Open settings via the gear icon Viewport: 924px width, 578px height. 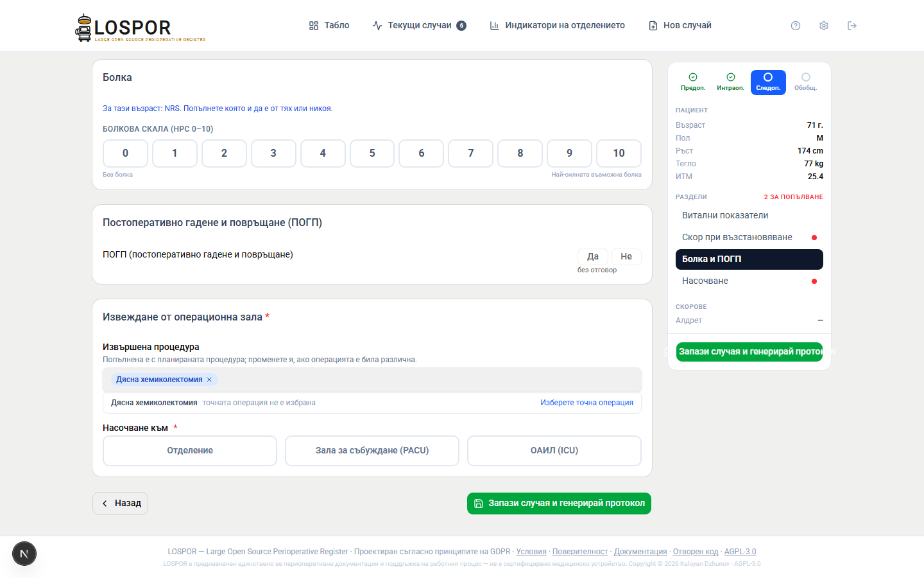[x=824, y=26]
